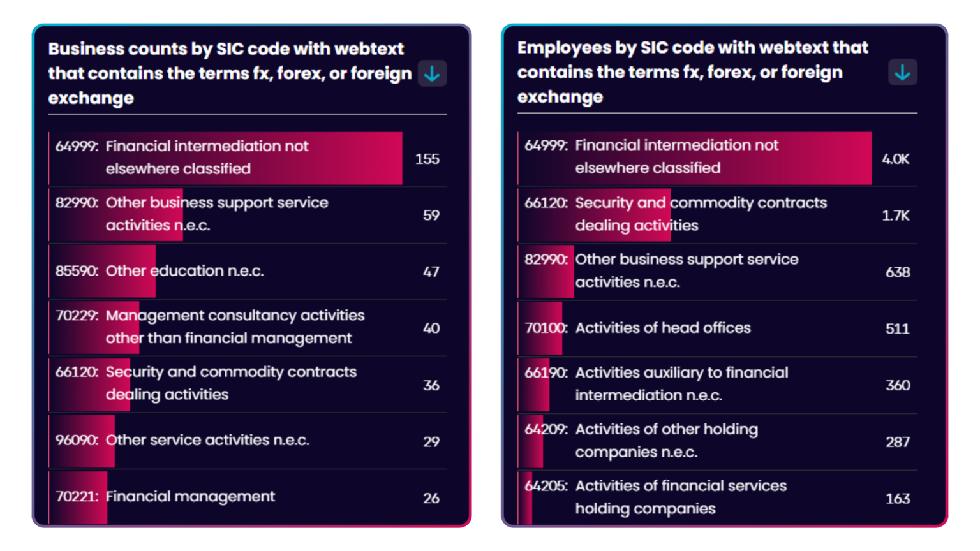Click the 511 value beside head offices
Screen dimensions: 980x551
point(897,328)
